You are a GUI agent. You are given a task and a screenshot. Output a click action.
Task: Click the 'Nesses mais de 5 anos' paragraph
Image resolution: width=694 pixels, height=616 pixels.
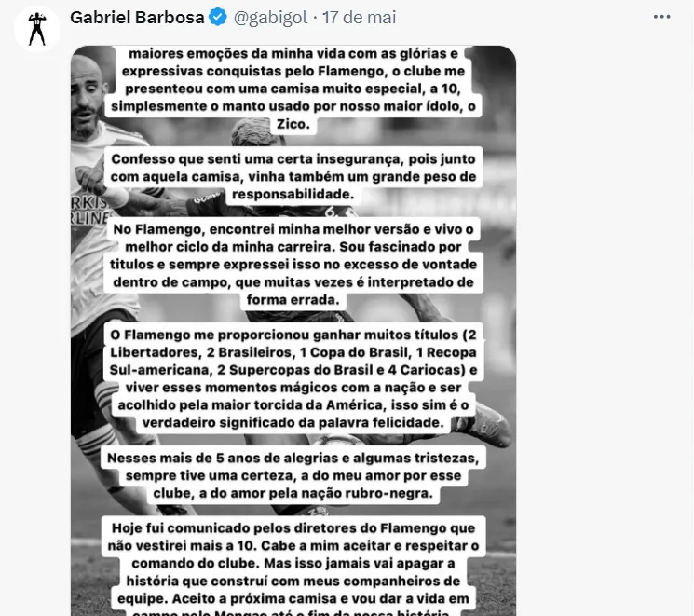293,475
